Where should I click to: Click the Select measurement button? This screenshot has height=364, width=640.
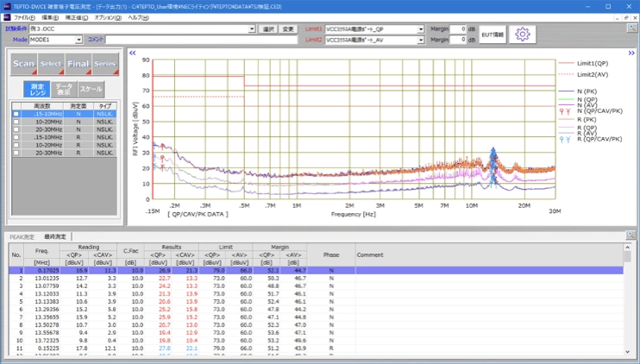(51, 64)
